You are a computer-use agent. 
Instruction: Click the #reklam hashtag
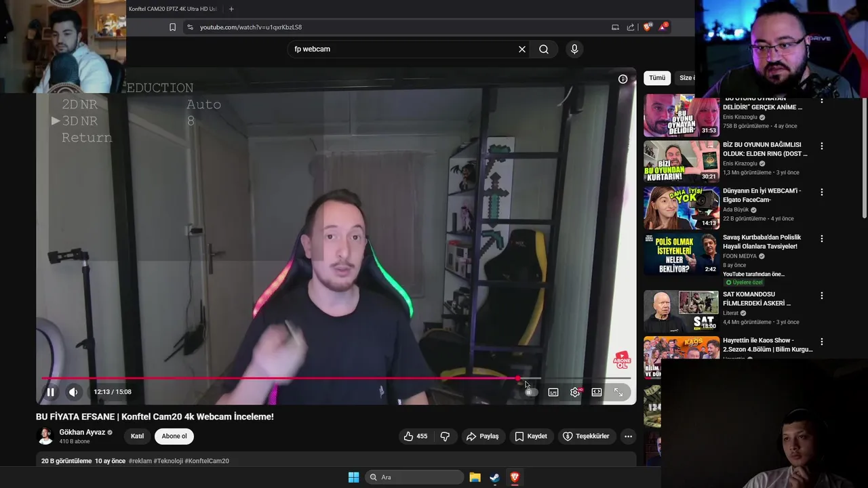coord(140,461)
